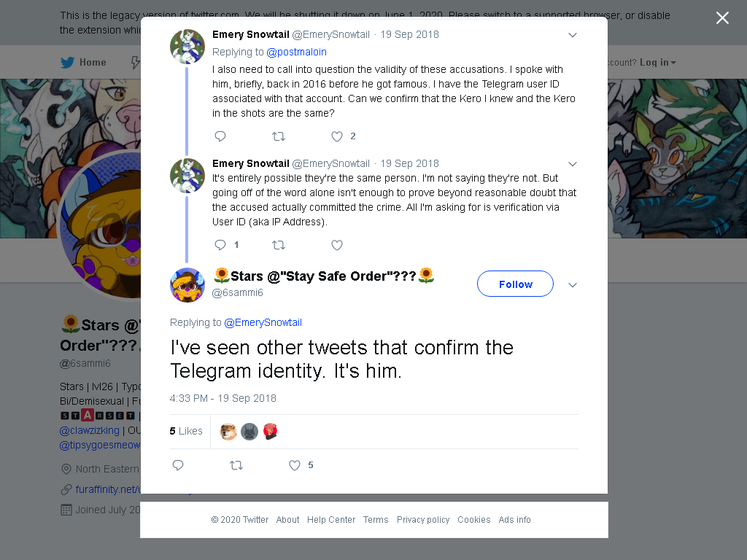Click reply icon on first Emery Snowtail tweet
The height and width of the screenshot is (560, 747).
220,136
